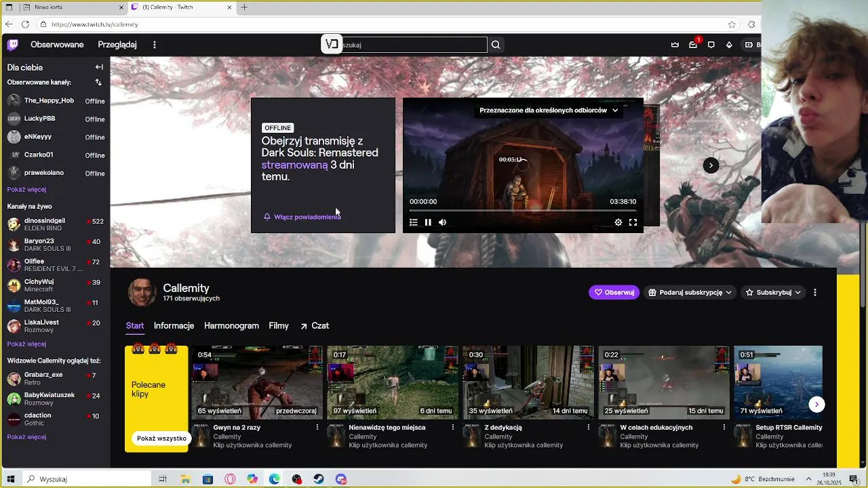The width and height of the screenshot is (868, 488).
Task: Show more live channels under Kanały na żywo
Action: pyautogui.click(x=26, y=344)
